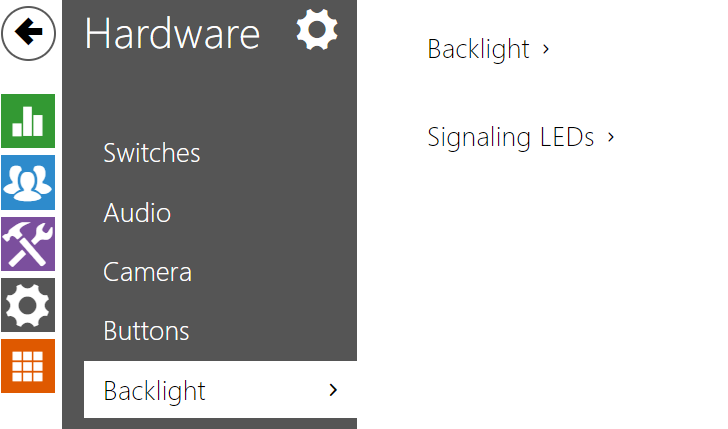Viewport: 728px width, 429px height.
Task: Open the blue Directory users icon
Action: pos(28,182)
